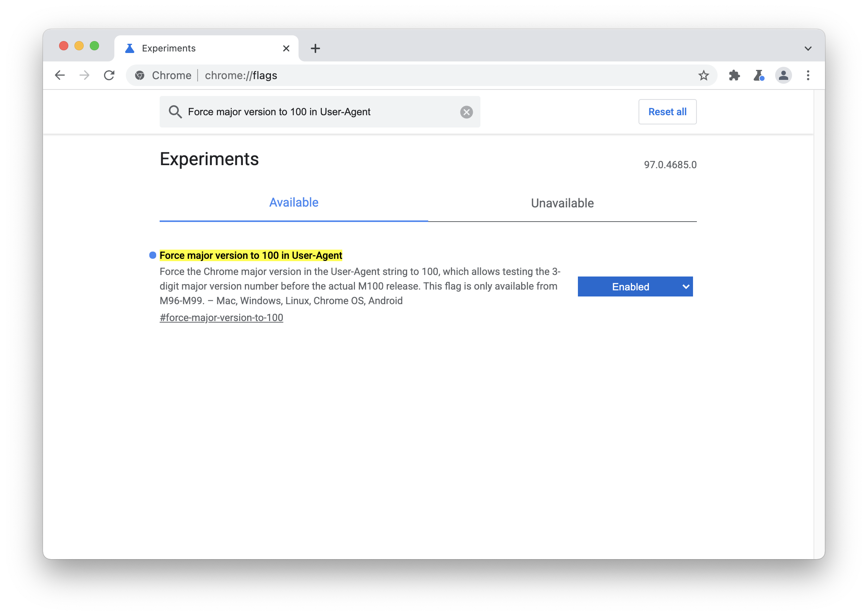Screen dimensions: 868x616
Task: Click the extensions puzzle icon
Action: coord(733,75)
